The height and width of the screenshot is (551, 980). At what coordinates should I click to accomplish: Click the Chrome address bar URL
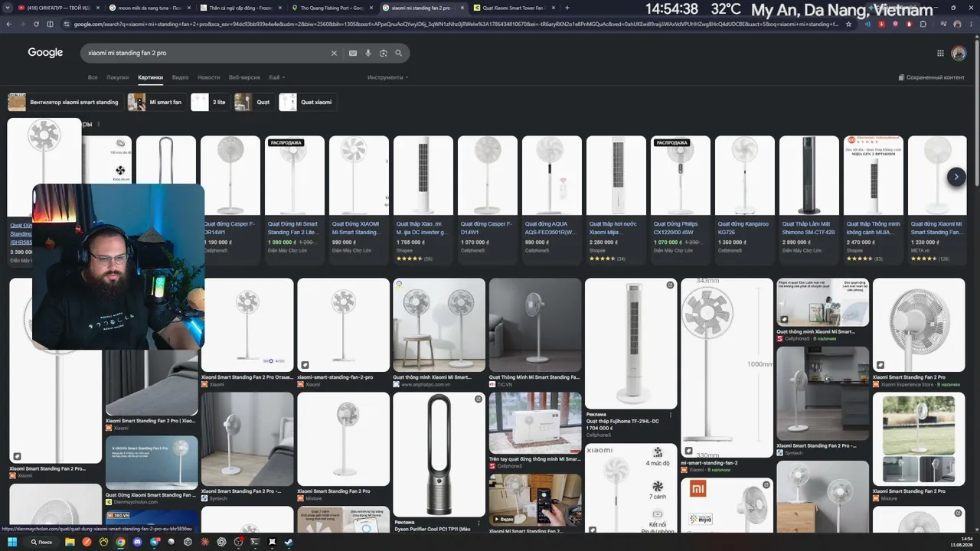(x=455, y=24)
